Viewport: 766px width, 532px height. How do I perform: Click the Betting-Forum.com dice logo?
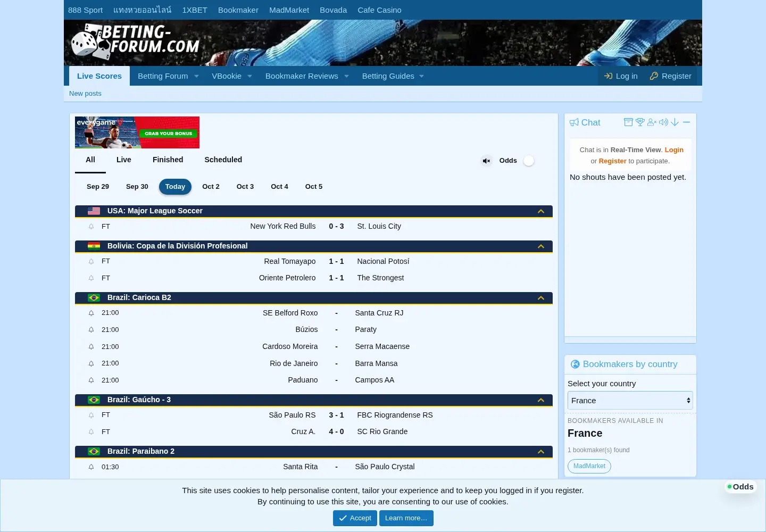135,41
